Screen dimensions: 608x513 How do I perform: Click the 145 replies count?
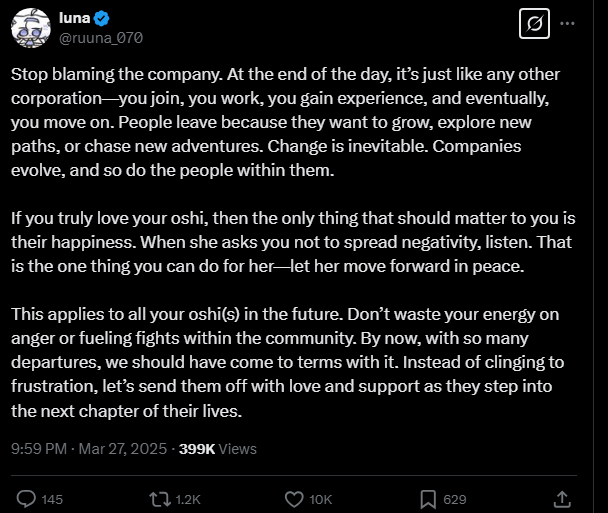(53, 499)
